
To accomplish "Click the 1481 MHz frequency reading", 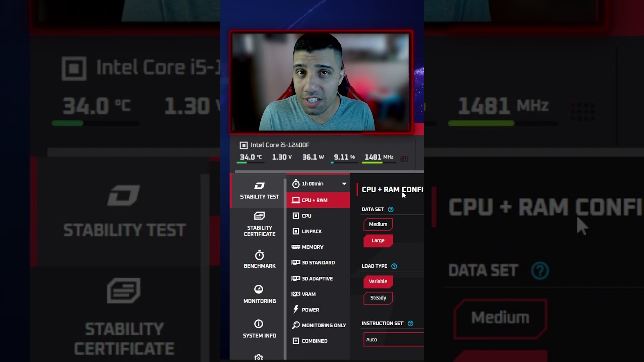I will point(379,157).
